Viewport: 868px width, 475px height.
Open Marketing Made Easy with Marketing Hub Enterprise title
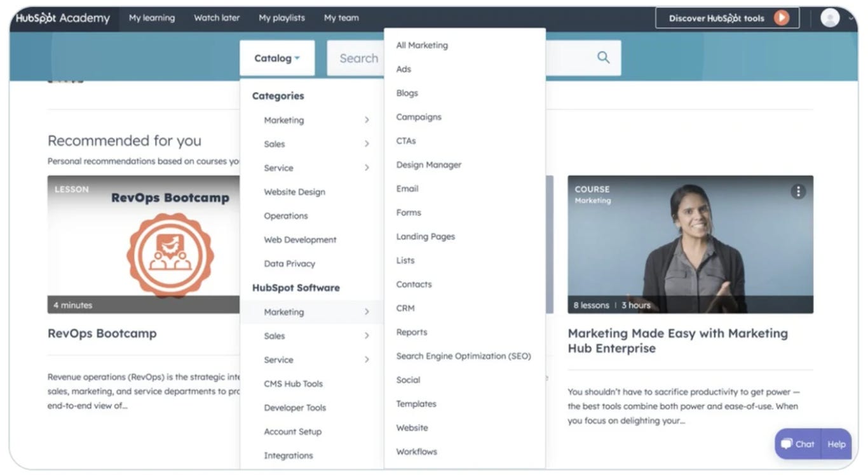pos(677,340)
